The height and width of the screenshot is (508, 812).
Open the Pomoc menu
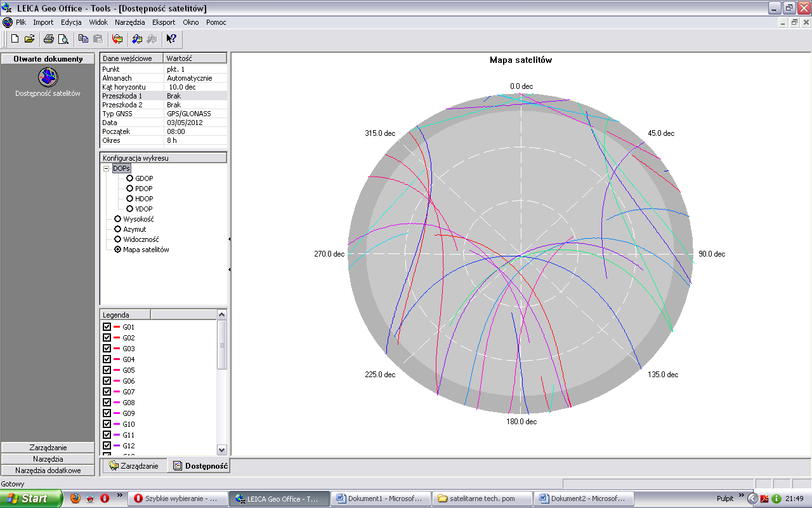tap(216, 22)
